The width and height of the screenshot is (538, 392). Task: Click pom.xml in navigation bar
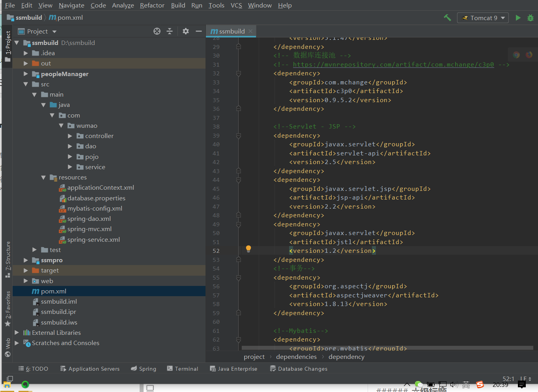point(65,18)
